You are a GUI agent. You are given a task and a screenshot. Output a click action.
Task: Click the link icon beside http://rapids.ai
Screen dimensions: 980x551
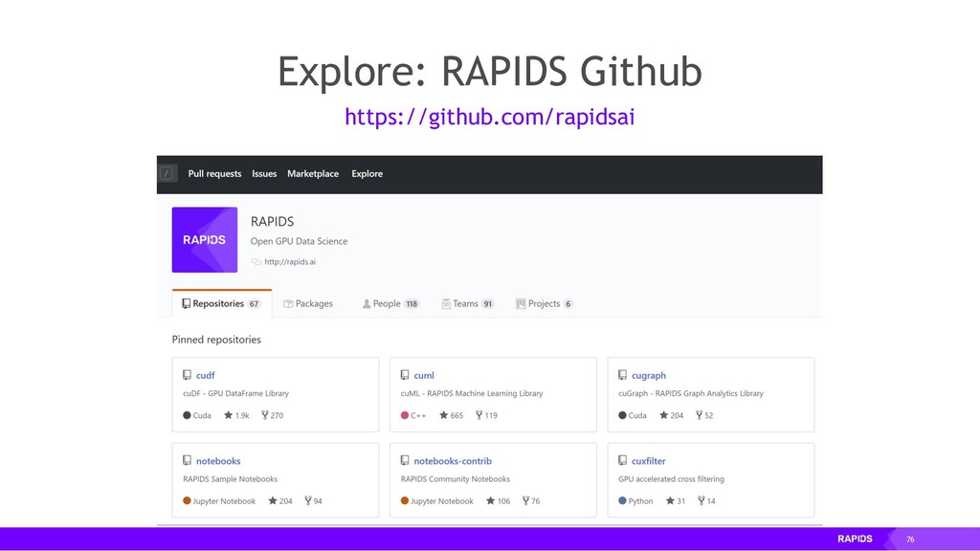(256, 262)
